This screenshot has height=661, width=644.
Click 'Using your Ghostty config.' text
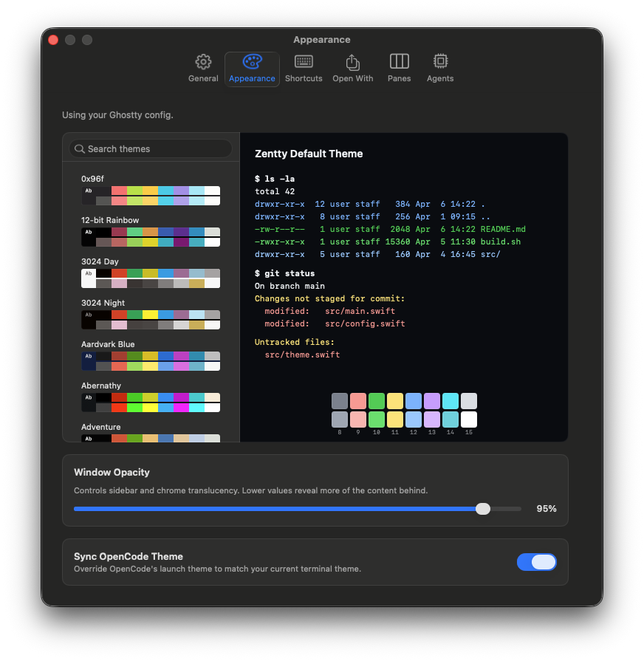point(117,115)
